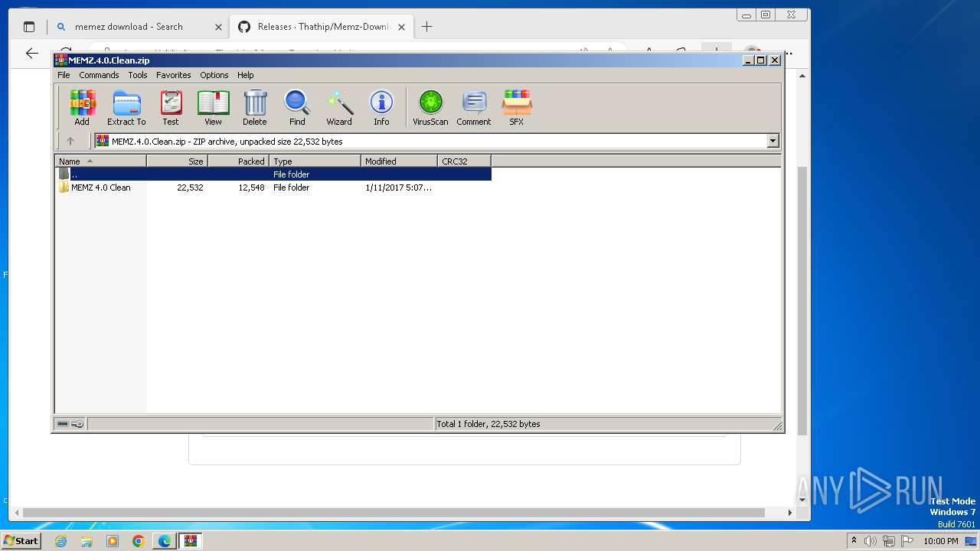Click the browser back arrow
The height and width of the screenshot is (551, 980).
[x=31, y=53]
